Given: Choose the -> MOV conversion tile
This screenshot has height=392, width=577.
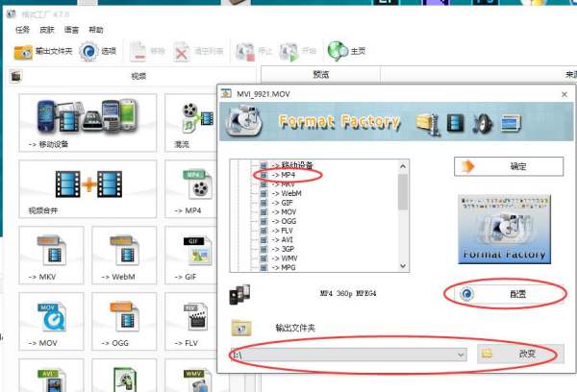Looking at the screenshot, I should click(x=51, y=321).
